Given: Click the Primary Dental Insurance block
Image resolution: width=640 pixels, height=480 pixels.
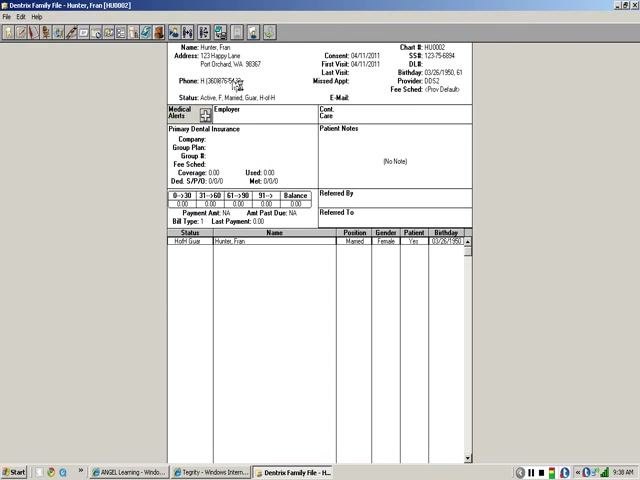Looking at the screenshot, I should [243, 155].
